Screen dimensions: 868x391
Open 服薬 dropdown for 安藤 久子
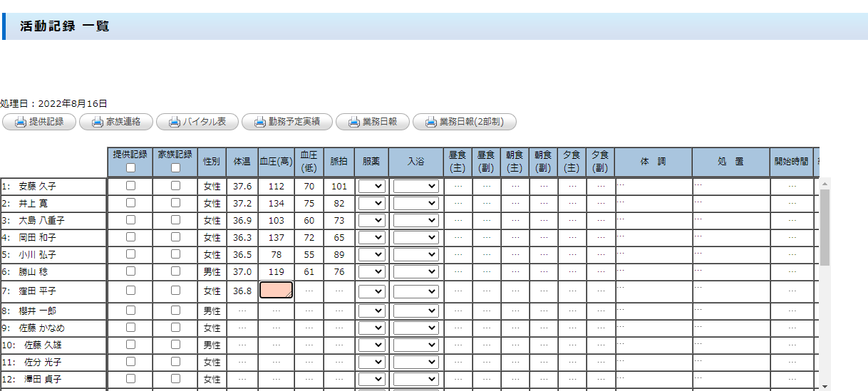(x=372, y=186)
